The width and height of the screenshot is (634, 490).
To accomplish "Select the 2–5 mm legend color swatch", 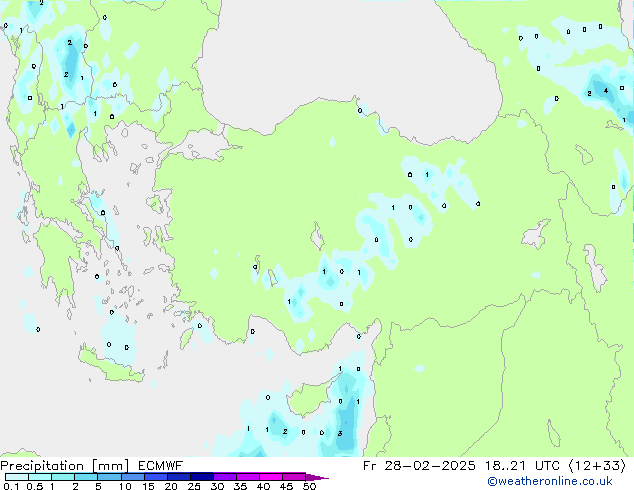I will 86,477.
